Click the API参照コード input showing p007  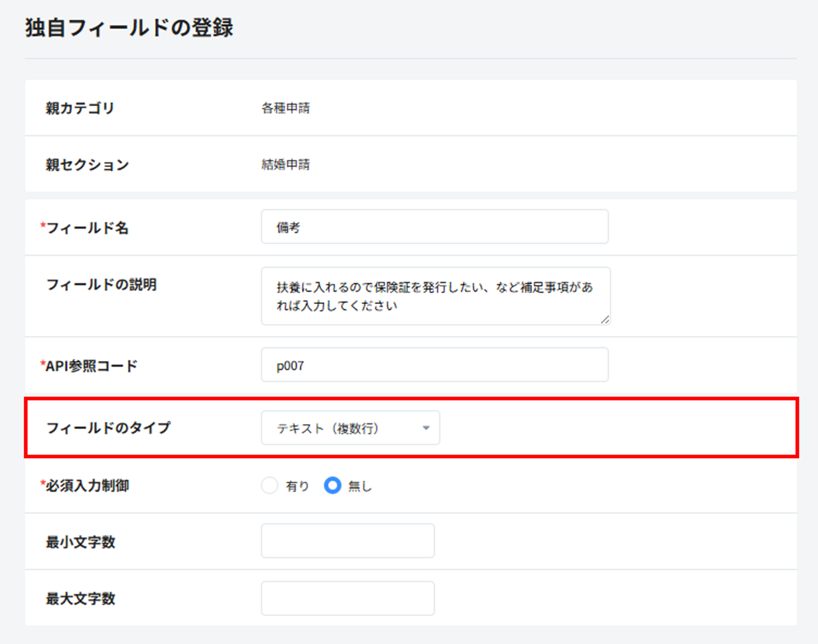434,365
